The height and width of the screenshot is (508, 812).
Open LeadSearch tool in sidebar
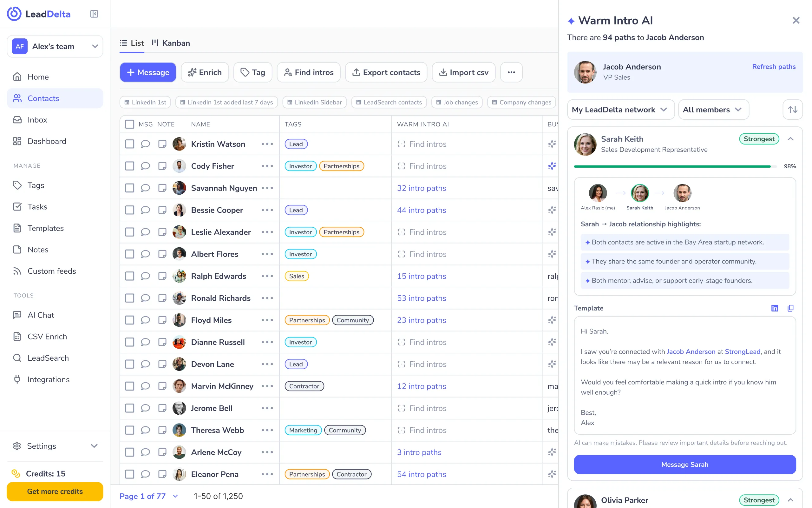55,358
